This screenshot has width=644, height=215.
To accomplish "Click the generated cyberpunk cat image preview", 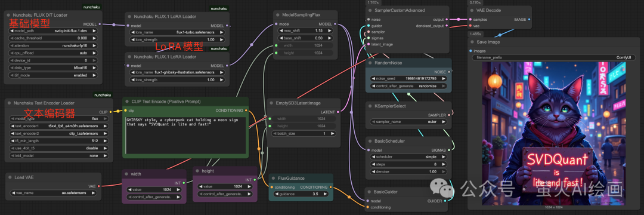I will 553,134.
